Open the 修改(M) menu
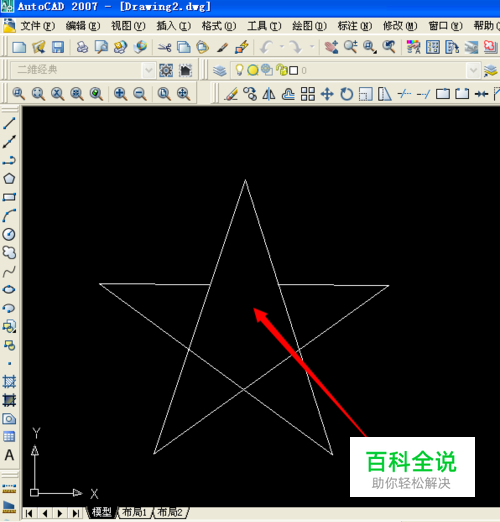 tap(400, 26)
